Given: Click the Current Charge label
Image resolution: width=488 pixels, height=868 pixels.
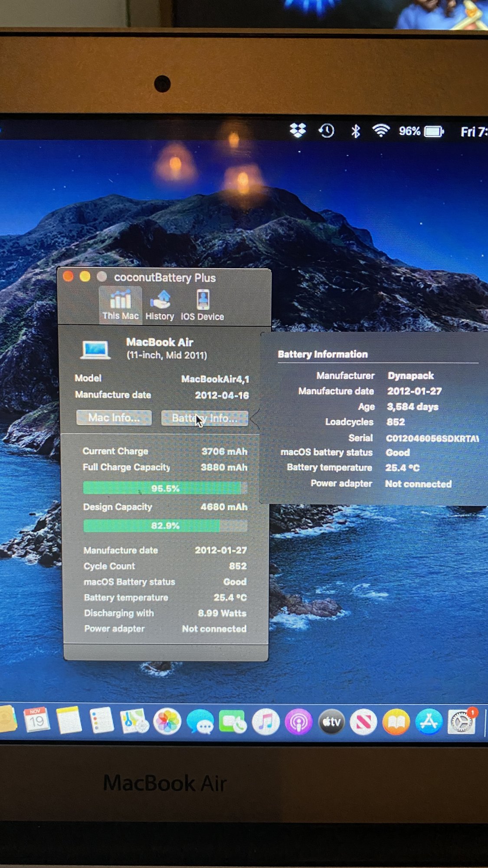Looking at the screenshot, I should click(115, 451).
